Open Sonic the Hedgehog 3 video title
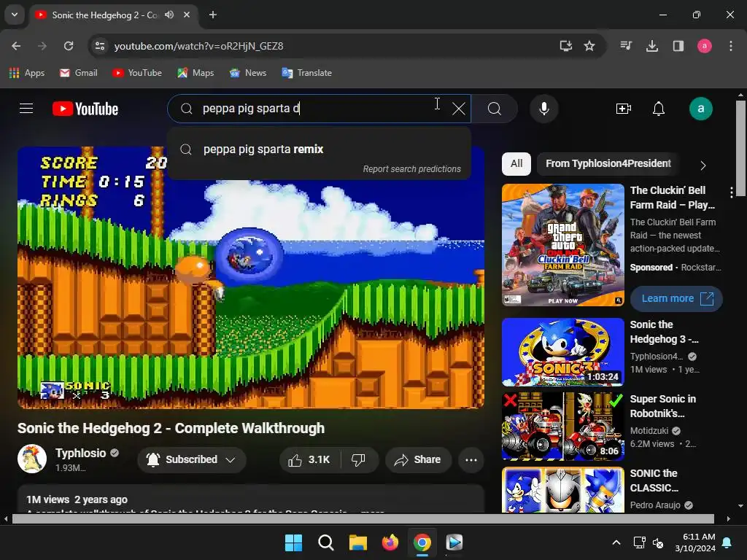 click(664, 332)
